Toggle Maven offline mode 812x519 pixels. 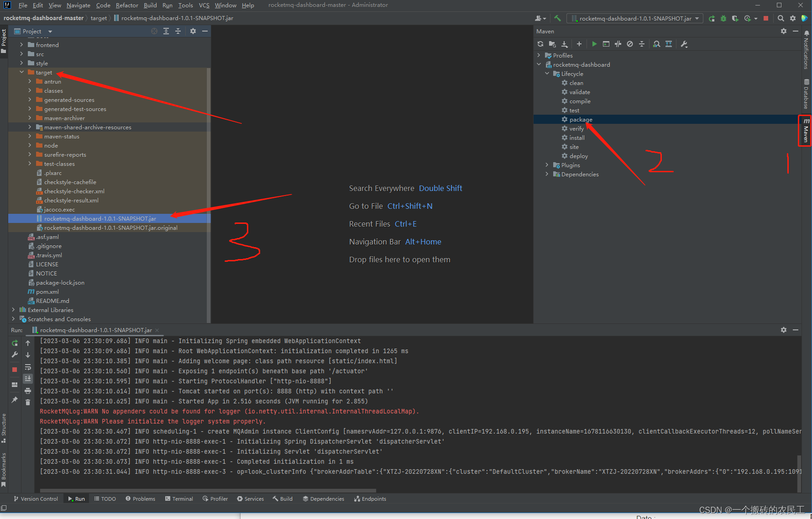618,44
